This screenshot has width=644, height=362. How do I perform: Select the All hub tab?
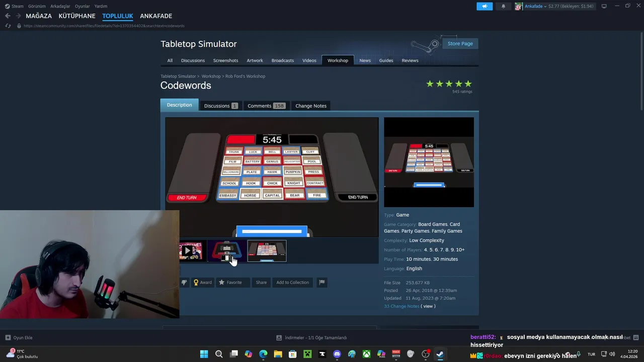click(170, 60)
